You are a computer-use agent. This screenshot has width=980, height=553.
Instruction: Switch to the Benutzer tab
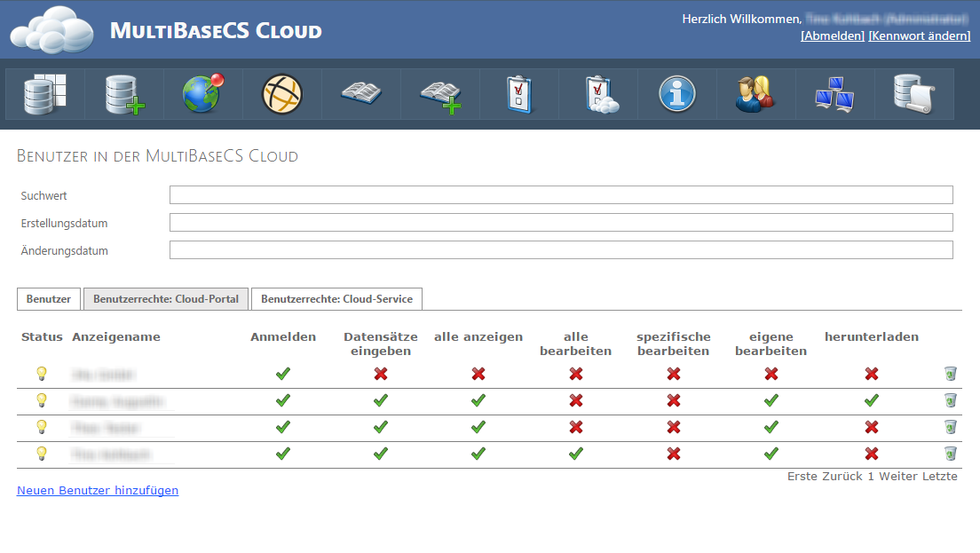49,298
